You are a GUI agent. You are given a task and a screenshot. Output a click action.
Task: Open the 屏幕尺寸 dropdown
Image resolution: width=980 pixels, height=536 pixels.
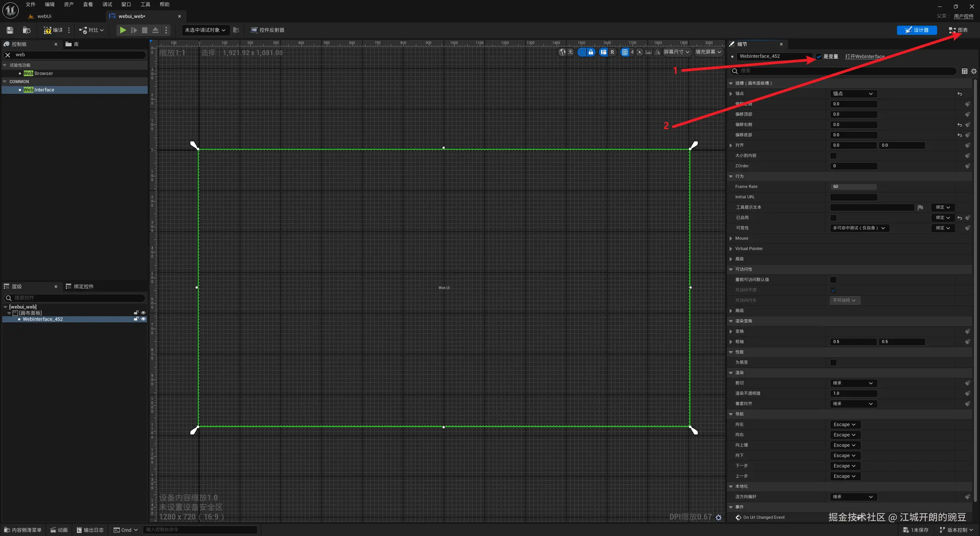pos(676,52)
